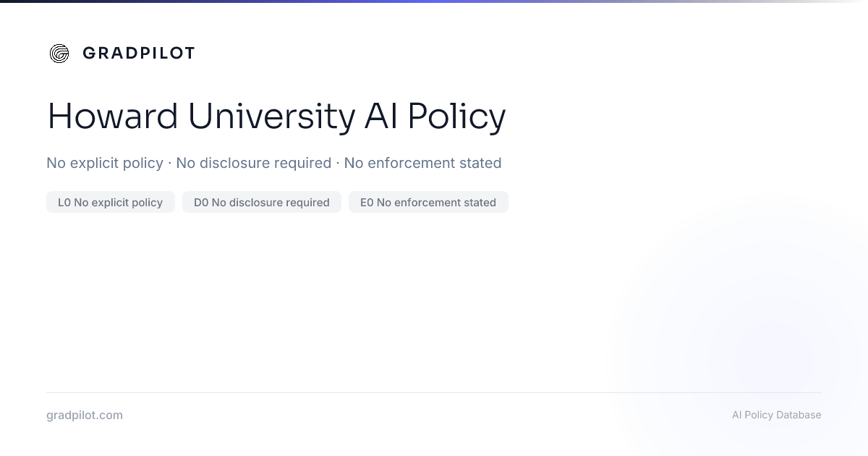Click the GRADPILOT brand name text
Image resolution: width=868 pixels, height=456 pixels.
pos(138,53)
